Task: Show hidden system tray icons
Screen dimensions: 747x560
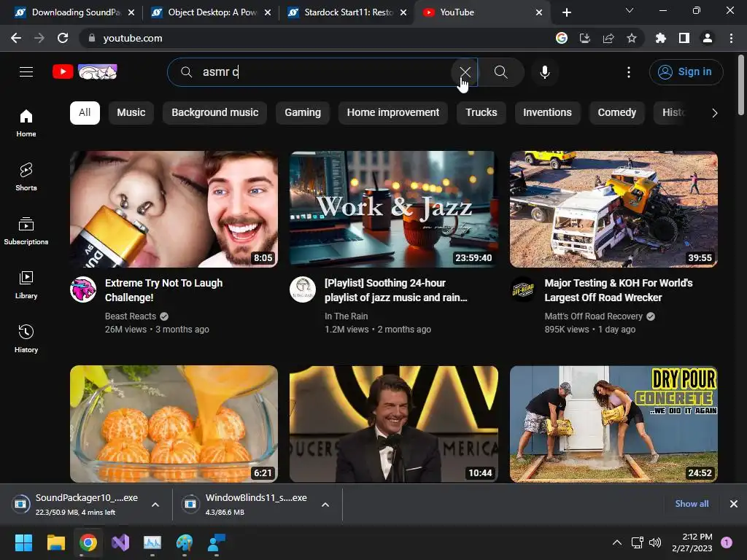Action: (x=616, y=542)
